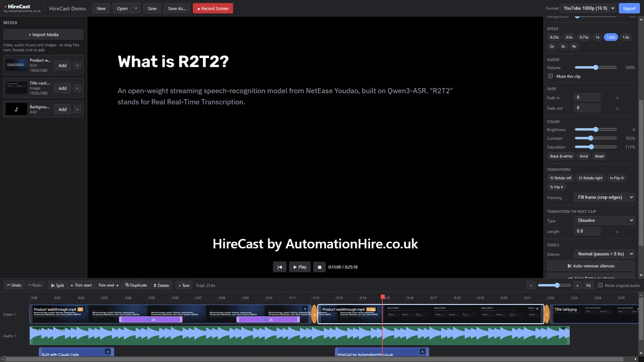Viewport: 644px width, 362px height.
Task: Flip clip vertically with Flip V
Action: coord(557,187)
